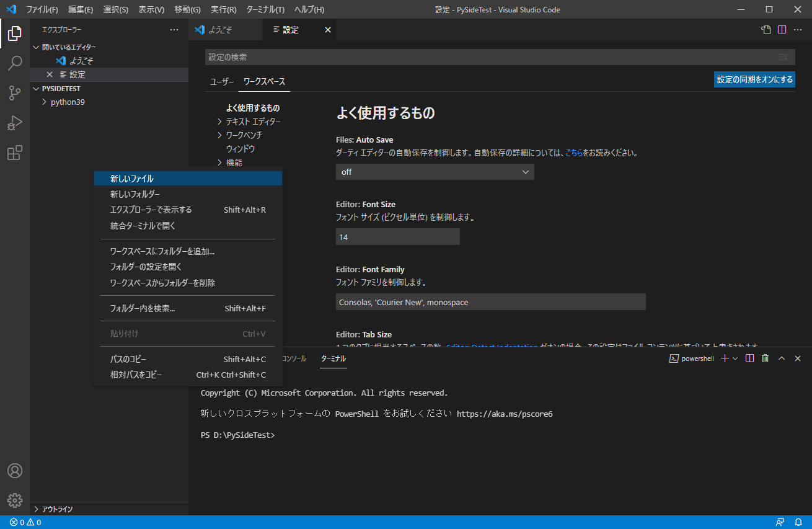Open the launch profile dropdown next to plus
The height and width of the screenshot is (529, 812).
[x=735, y=358]
